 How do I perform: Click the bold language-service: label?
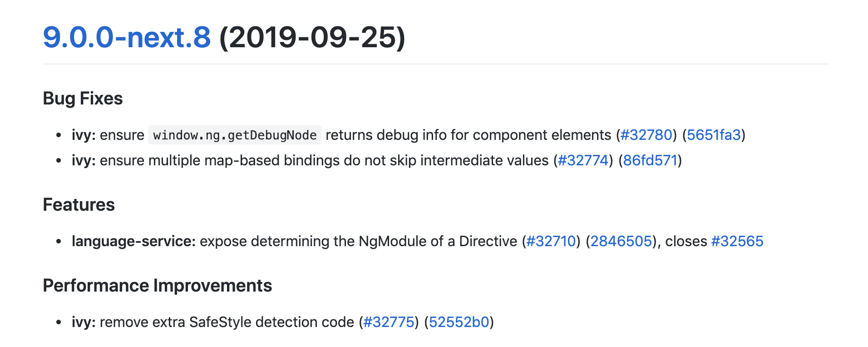click(x=133, y=241)
